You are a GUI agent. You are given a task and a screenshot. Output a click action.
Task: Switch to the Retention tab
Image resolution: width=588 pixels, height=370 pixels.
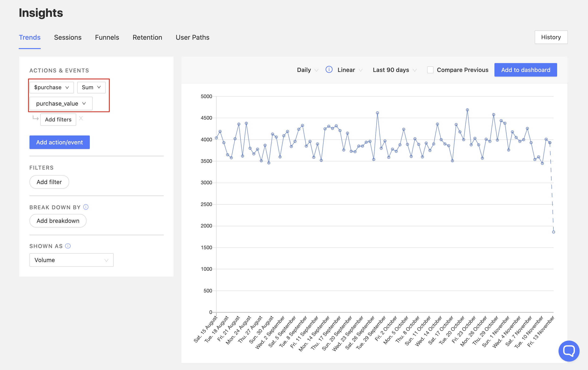pos(147,37)
